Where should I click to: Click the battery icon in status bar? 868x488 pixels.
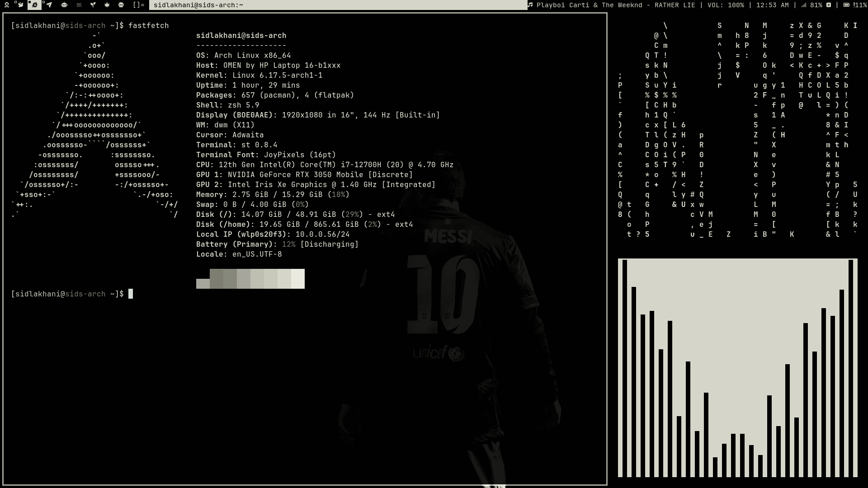(846, 5)
